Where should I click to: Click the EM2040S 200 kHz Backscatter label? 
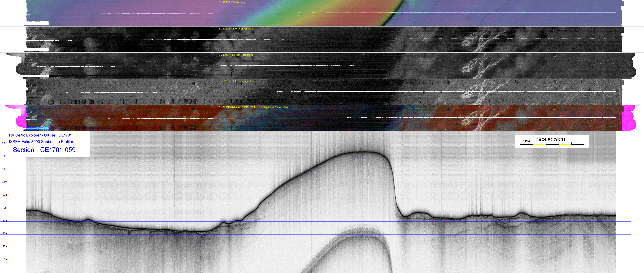[237, 29]
